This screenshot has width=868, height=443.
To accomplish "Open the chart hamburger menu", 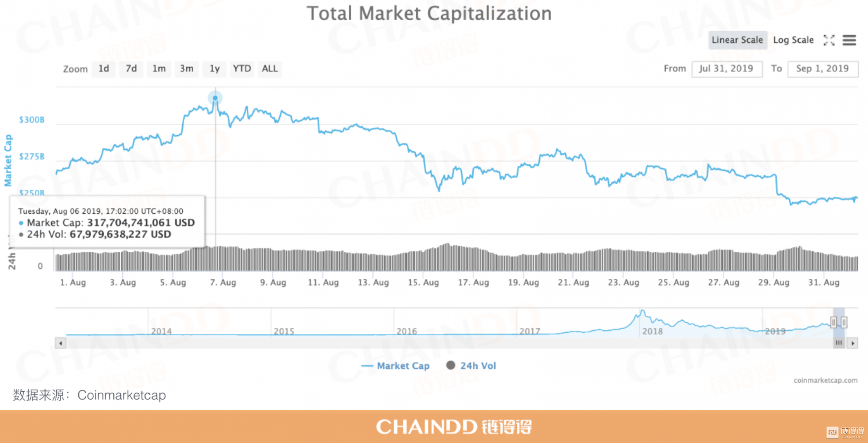I will 849,40.
